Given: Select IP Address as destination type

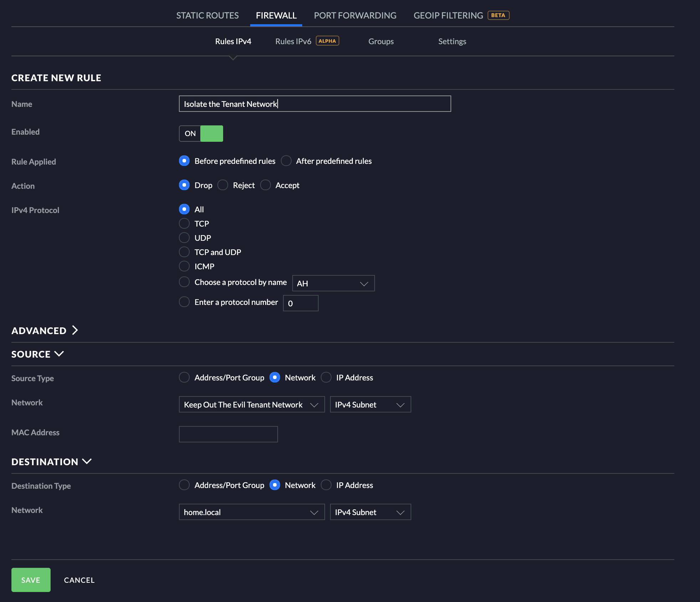Looking at the screenshot, I should coord(326,485).
